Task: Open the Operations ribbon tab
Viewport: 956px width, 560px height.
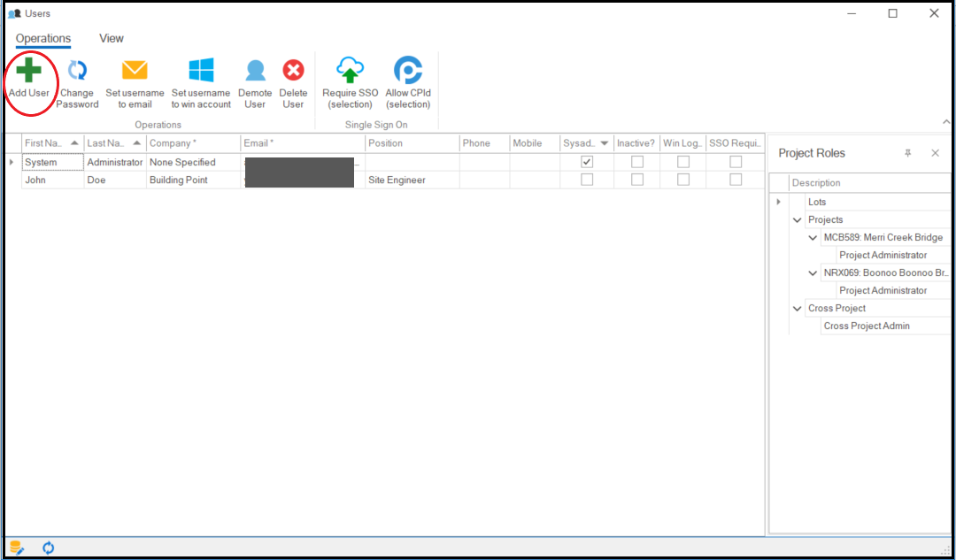Action: click(42, 38)
